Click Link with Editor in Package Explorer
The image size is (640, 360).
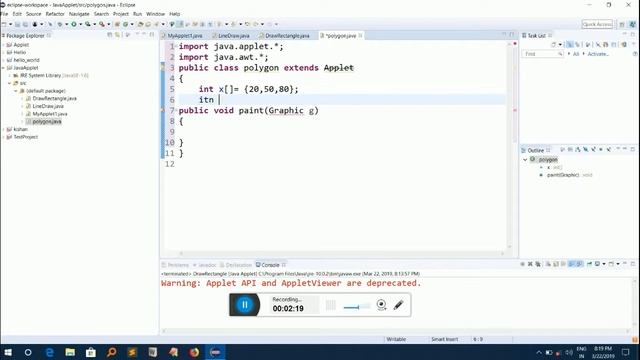[118, 35]
